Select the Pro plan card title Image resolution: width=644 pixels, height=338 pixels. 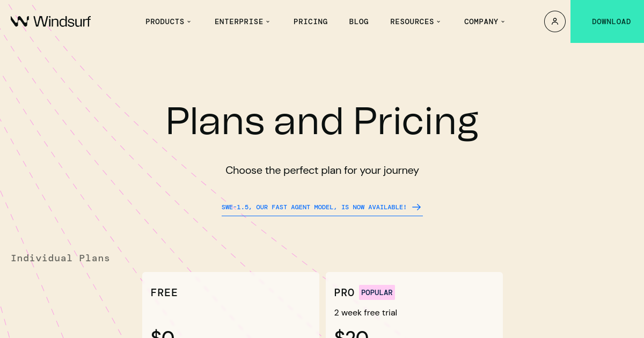[x=344, y=292]
